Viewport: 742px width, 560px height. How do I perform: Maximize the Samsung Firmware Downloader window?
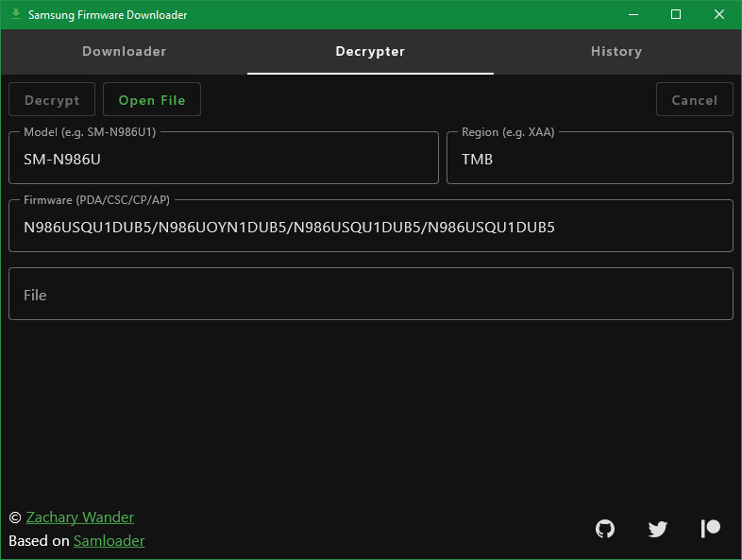tap(676, 14)
